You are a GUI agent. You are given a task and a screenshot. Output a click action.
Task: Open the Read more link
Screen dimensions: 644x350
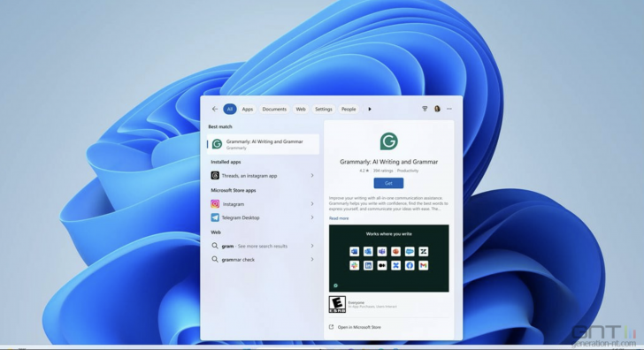(339, 218)
